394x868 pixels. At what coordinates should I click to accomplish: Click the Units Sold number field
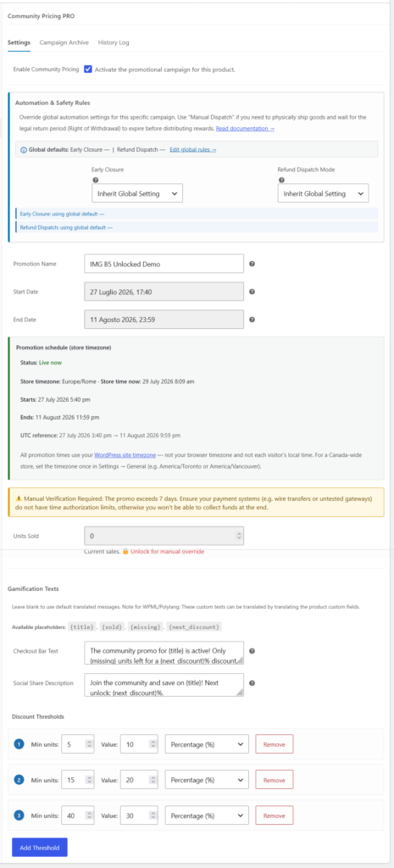(x=164, y=536)
